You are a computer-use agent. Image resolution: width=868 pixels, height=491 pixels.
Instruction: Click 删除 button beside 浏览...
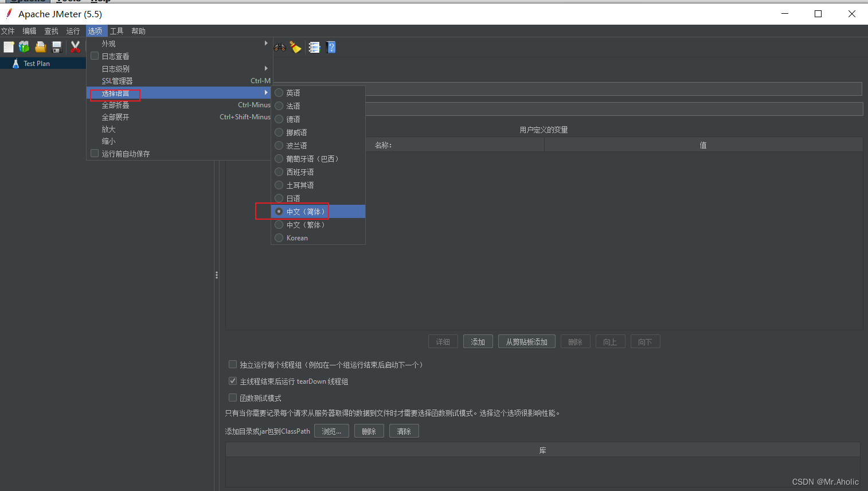pos(369,431)
